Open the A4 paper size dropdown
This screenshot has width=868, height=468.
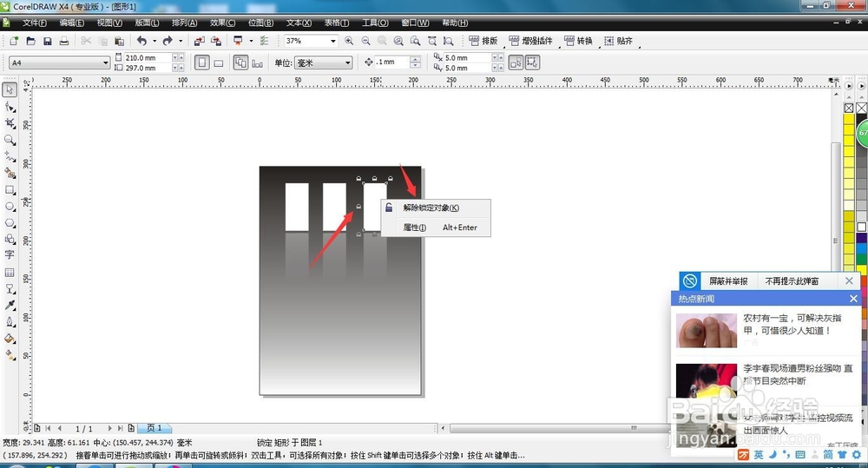pyautogui.click(x=105, y=63)
